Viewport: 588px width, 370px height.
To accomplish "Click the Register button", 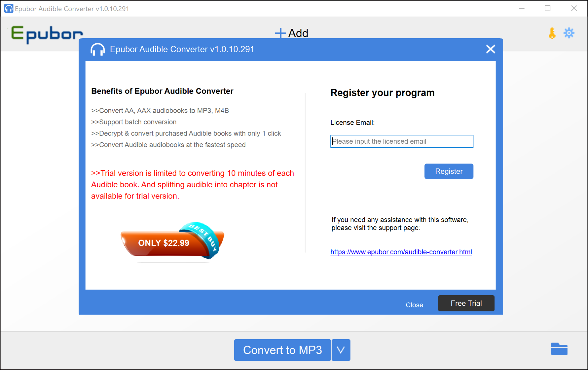I will [449, 171].
